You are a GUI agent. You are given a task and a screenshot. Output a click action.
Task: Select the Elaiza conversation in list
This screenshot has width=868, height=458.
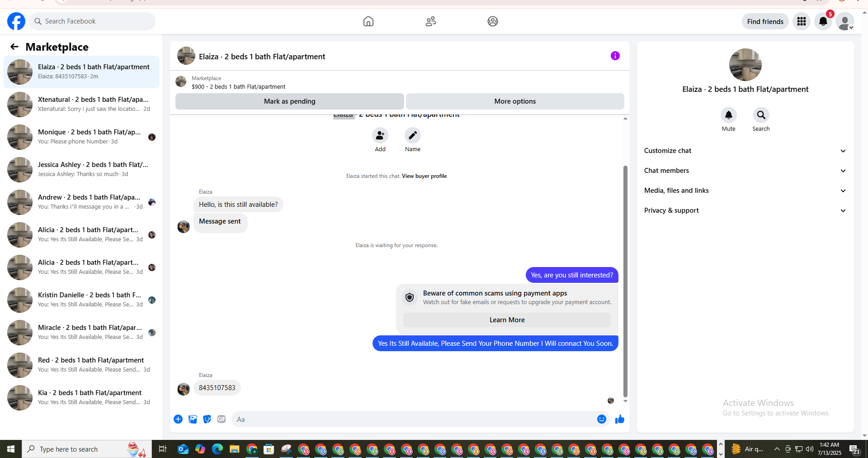81,72
